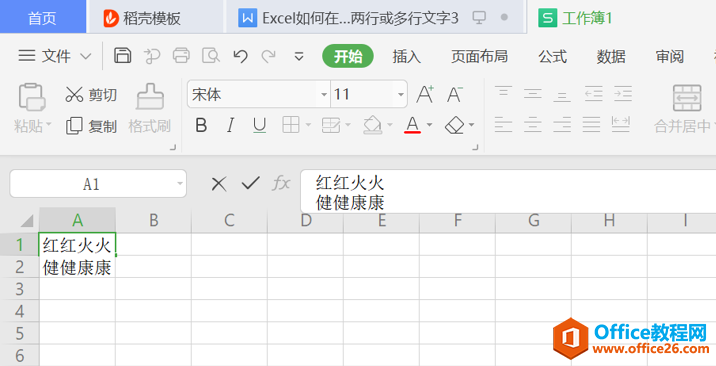This screenshot has width=716, height=366.
Task: Confirm cell entry with checkmark icon
Action: [x=250, y=183]
